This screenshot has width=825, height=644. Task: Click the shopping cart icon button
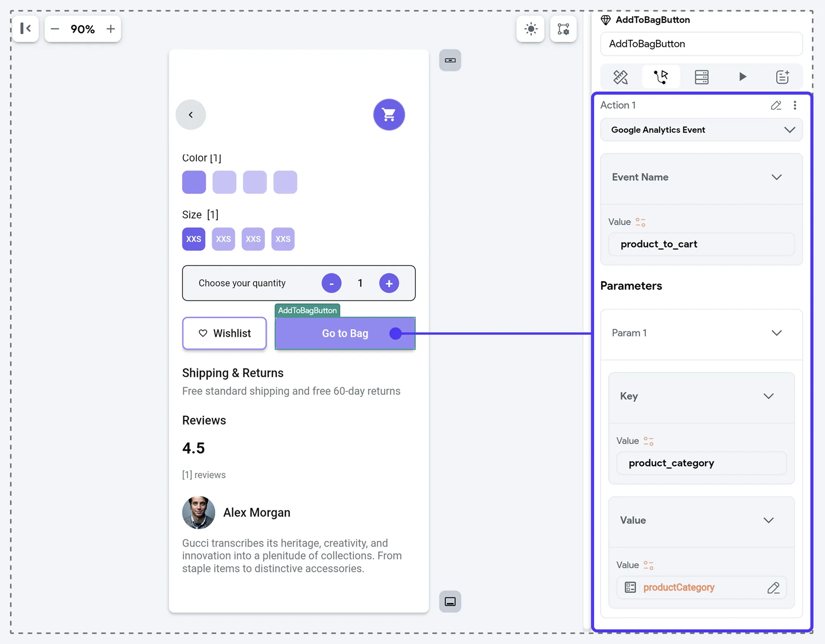(x=389, y=115)
